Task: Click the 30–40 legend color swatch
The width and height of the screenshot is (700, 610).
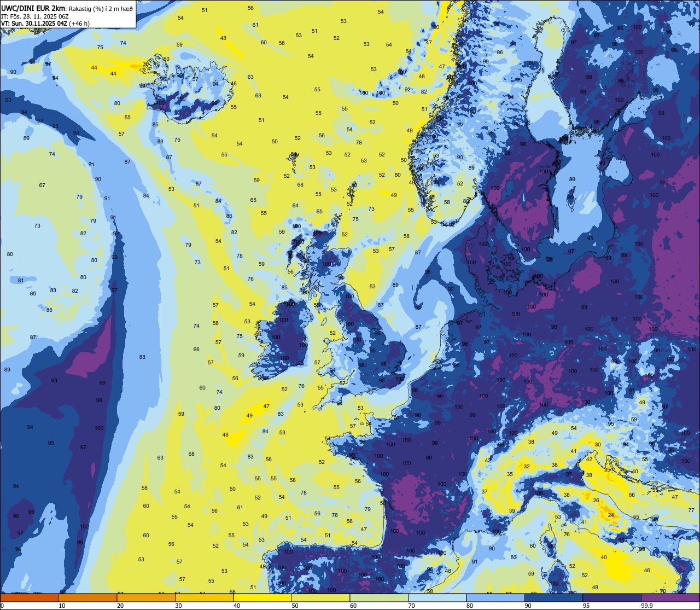Action: point(205,597)
